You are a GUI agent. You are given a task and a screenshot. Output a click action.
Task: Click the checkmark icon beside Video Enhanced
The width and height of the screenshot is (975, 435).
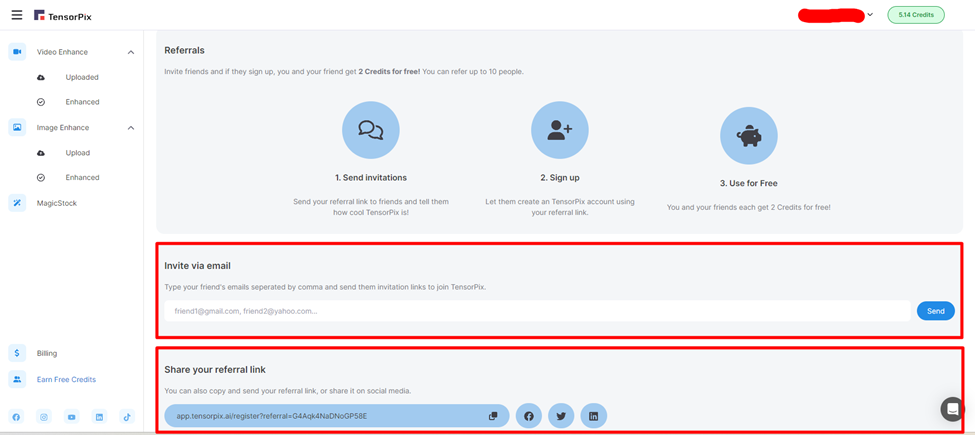pos(41,102)
